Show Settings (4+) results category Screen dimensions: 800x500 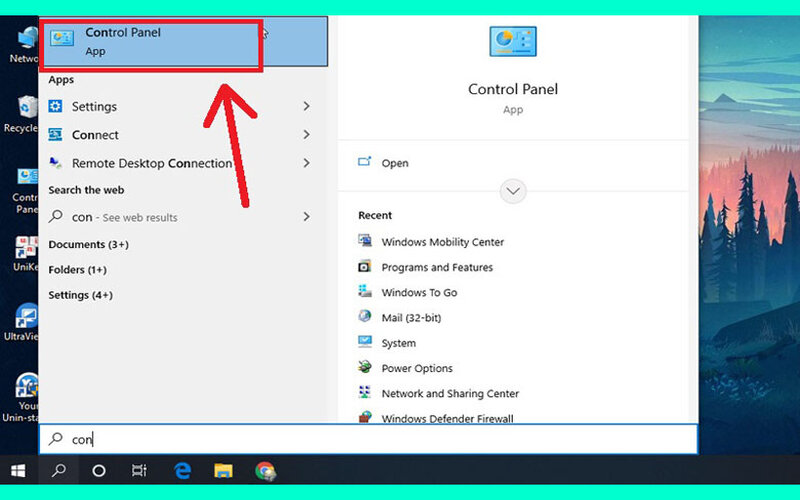pyautogui.click(x=80, y=295)
